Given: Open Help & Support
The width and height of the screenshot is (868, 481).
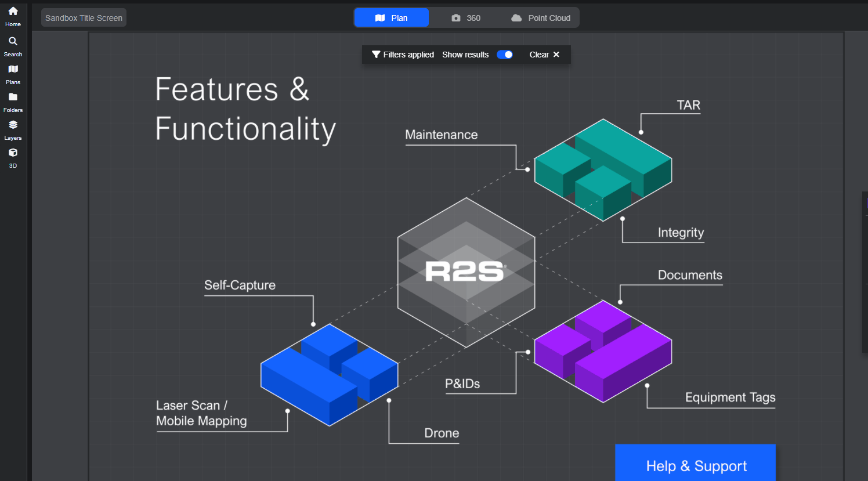Looking at the screenshot, I should coord(696,463).
